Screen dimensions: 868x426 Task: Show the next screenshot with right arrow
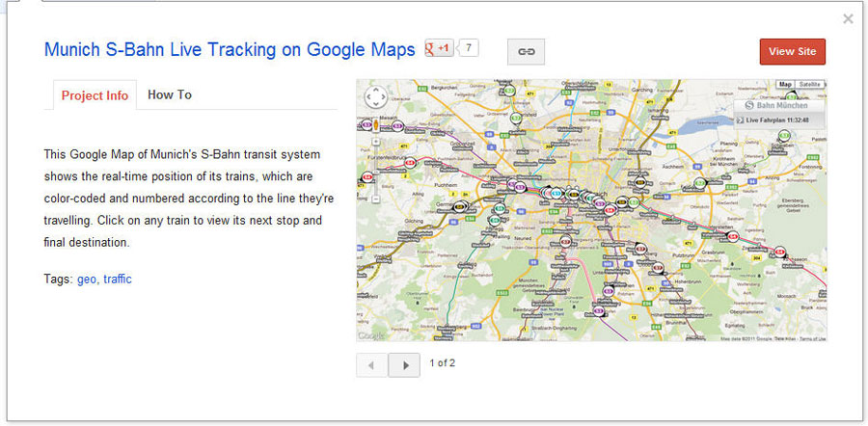point(404,364)
